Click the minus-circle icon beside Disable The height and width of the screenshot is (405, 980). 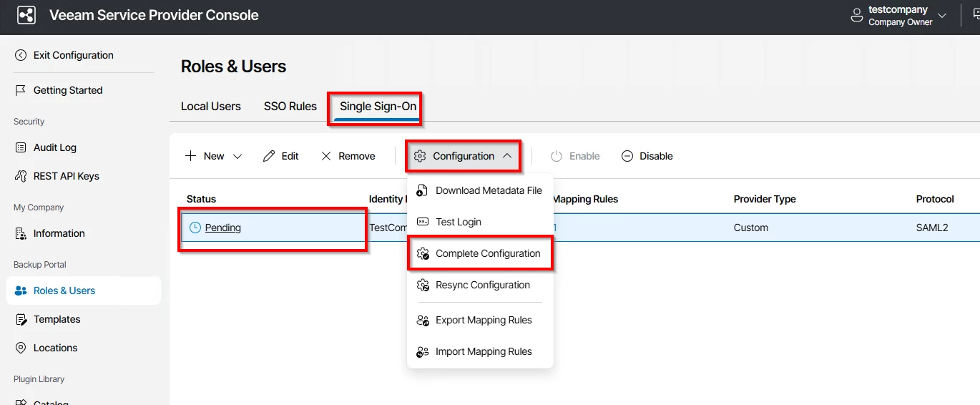(627, 156)
